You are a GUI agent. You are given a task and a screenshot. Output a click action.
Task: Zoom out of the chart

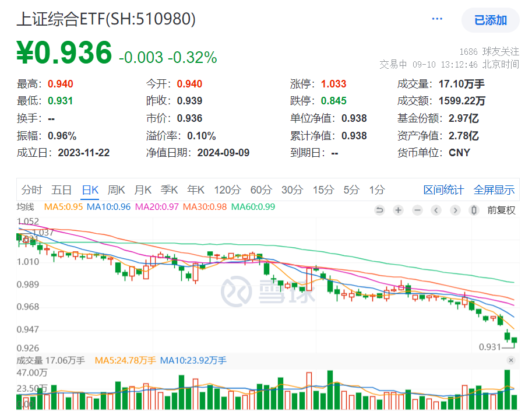pos(417,210)
